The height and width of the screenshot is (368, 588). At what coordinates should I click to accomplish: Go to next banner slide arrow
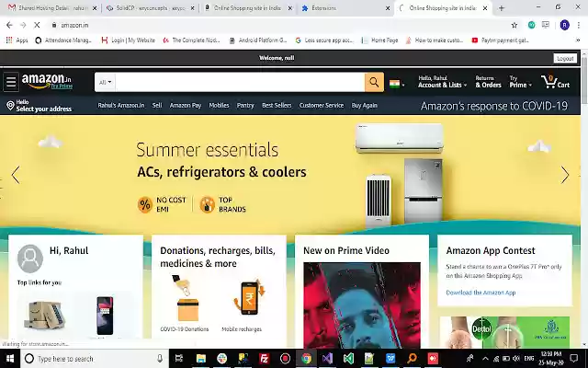[x=565, y=175]
